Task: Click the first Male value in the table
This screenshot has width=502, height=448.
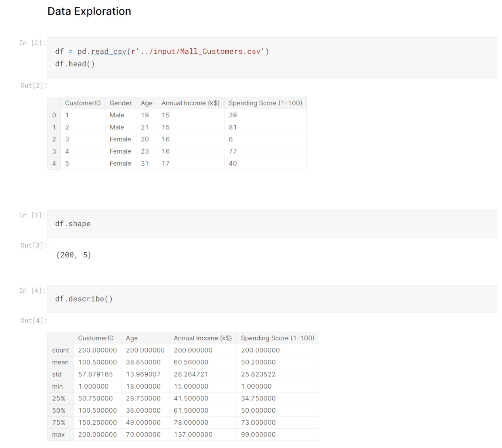Action: click(x=116, y=115)
